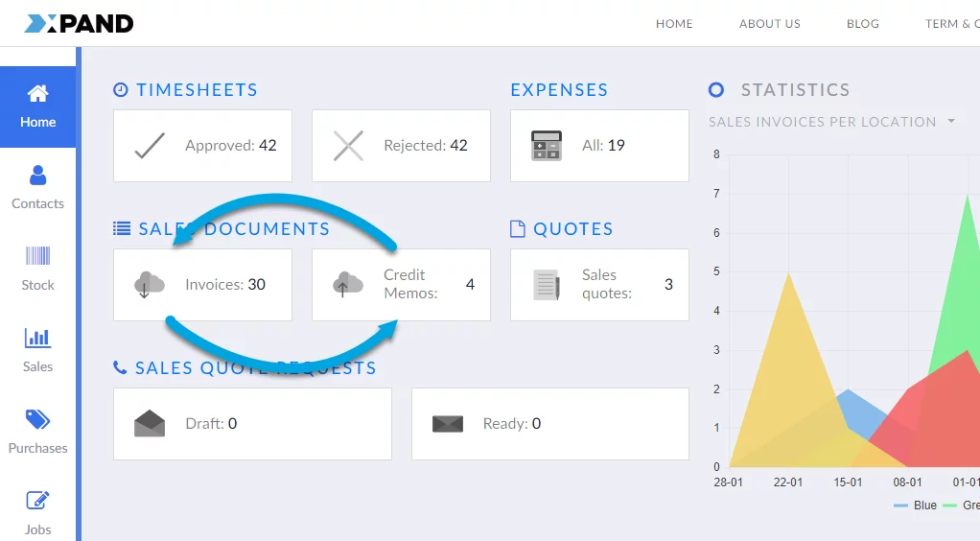Go to ABOUT US page
The height and width of the screenshot is (541, 980).
click(x=769, y=24)
